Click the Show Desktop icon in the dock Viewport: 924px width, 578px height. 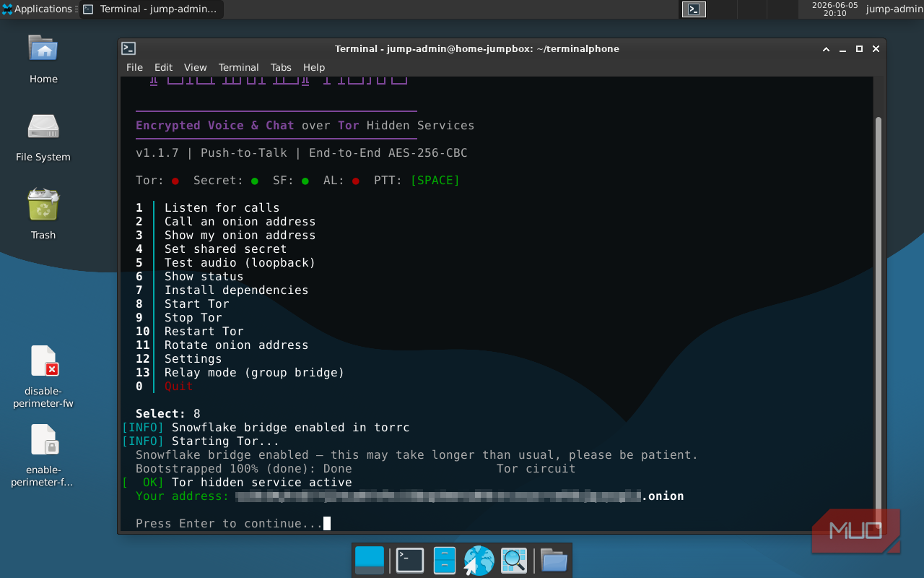(370, 560)
